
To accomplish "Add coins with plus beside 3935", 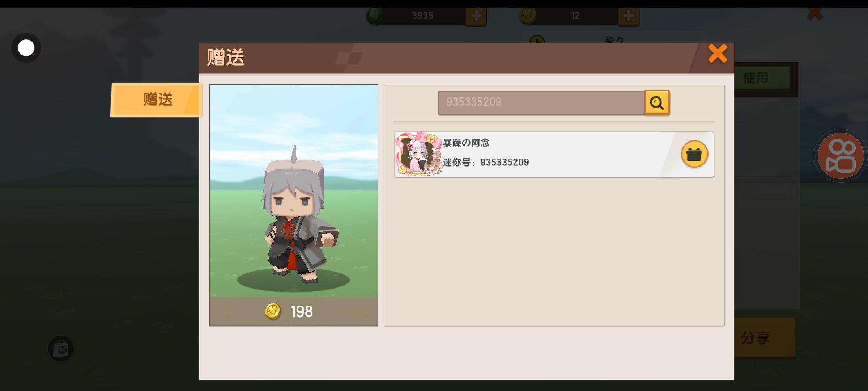I will point(476,16).
